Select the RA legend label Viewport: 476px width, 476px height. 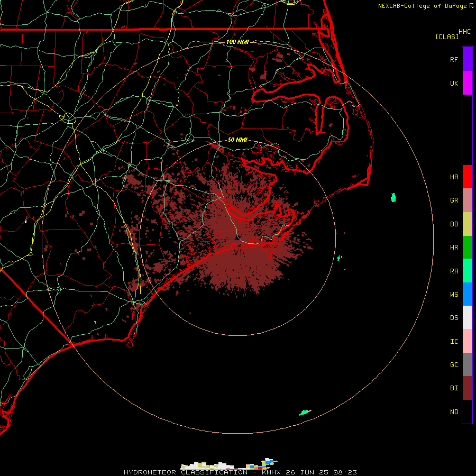coord(454,271)
